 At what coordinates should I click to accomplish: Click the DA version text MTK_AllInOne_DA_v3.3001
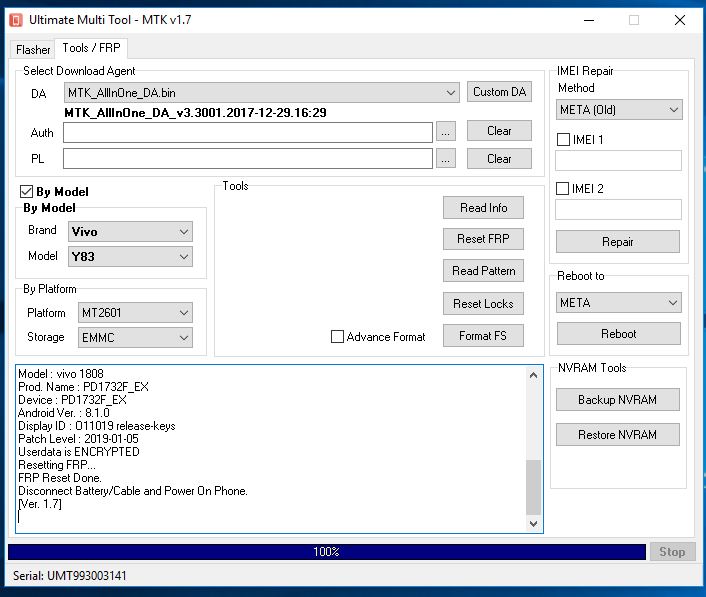pyautogui.click(x=195, y=113)
